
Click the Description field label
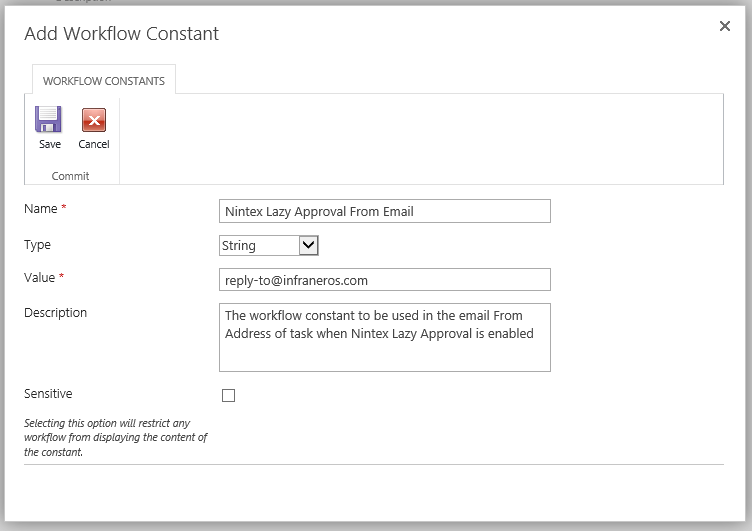pyautogui.click(x=56, y=313)
